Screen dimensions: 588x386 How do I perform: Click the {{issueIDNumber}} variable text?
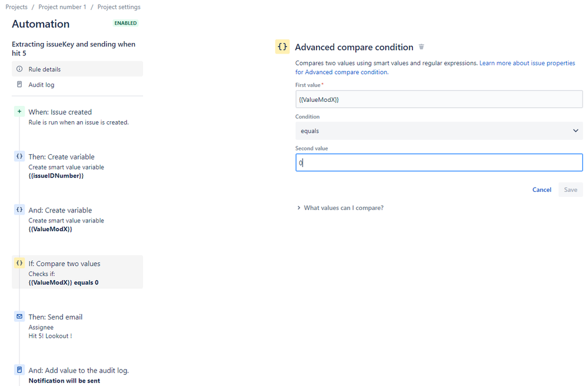tap(57, 176)
